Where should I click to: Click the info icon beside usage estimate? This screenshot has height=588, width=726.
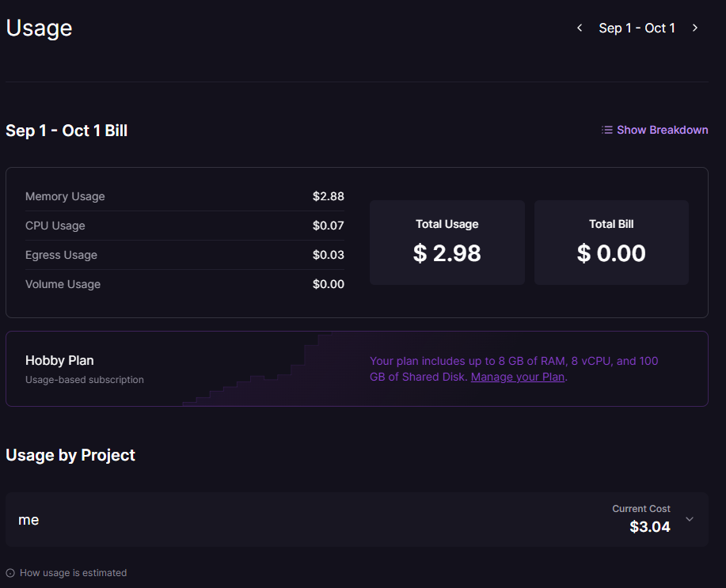pyautogui.click(x=10, y=573)
